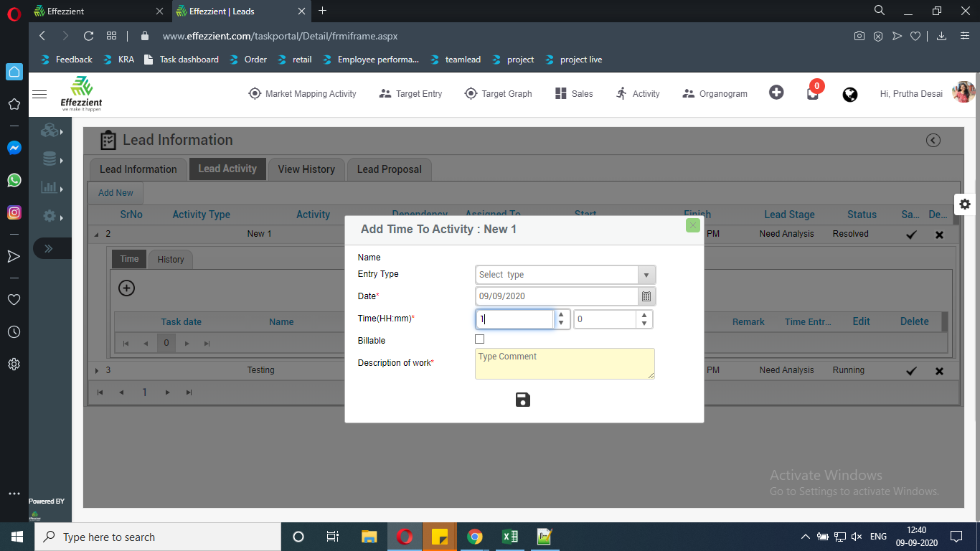
Task: Switch to the View History tab
Action: pyautogui.click(x=306, y=169)
